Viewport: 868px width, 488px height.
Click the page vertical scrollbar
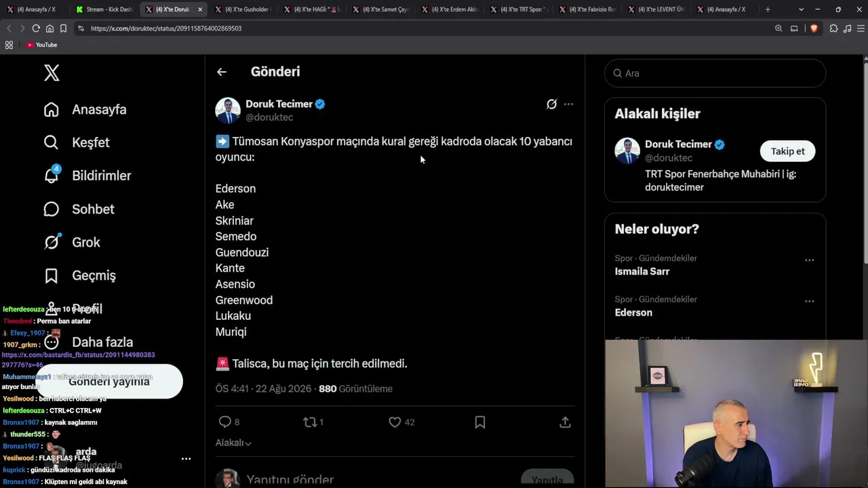pyautogui.click(x=865, y=163)
